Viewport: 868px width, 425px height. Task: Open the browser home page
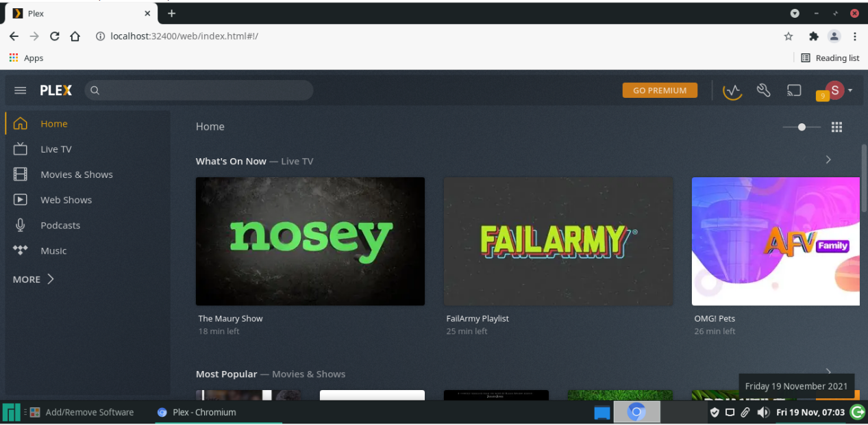pos(75,36)
